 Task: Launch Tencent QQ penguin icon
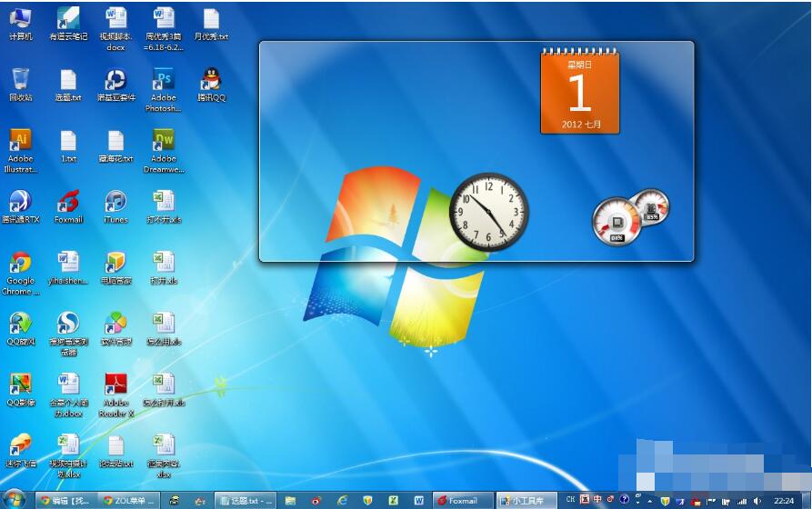pyautogui.click(x=211, y=80)
